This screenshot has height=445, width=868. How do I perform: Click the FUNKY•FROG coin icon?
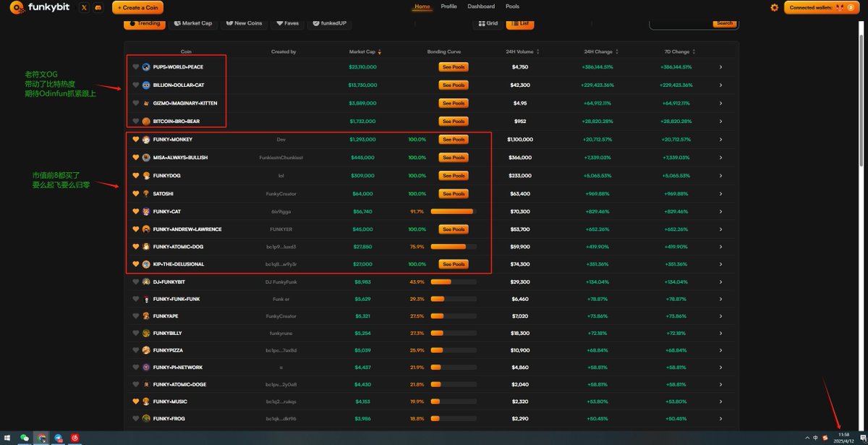coord(146,418)
